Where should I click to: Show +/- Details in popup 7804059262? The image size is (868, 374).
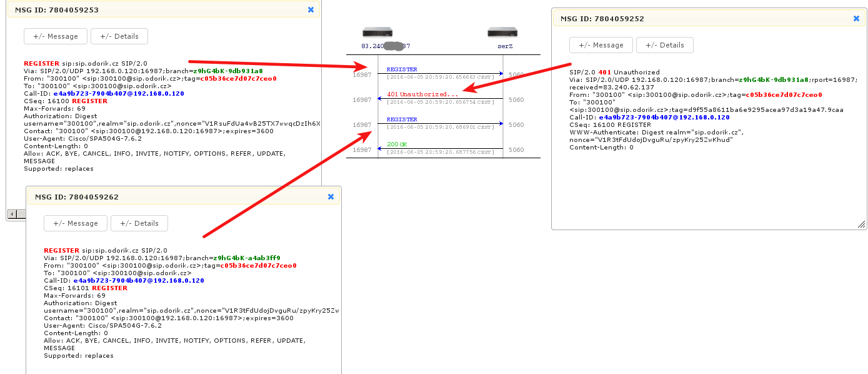[x=139, y=223]
